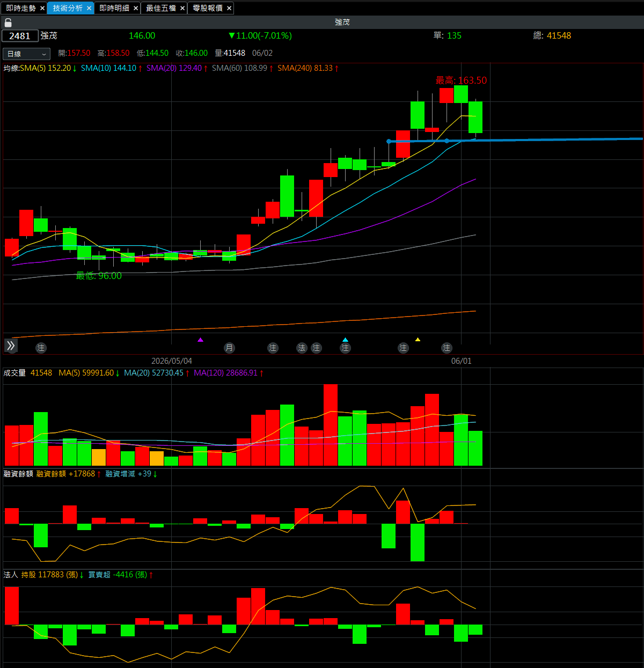Open the 法 event marker on the timeline

pos(302,348)
